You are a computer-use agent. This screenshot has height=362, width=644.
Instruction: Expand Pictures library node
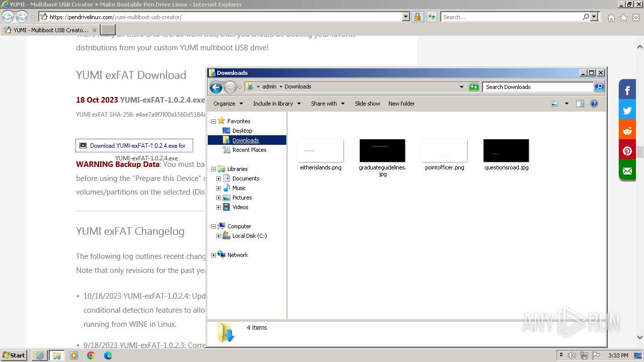click(x=218, y=198)
